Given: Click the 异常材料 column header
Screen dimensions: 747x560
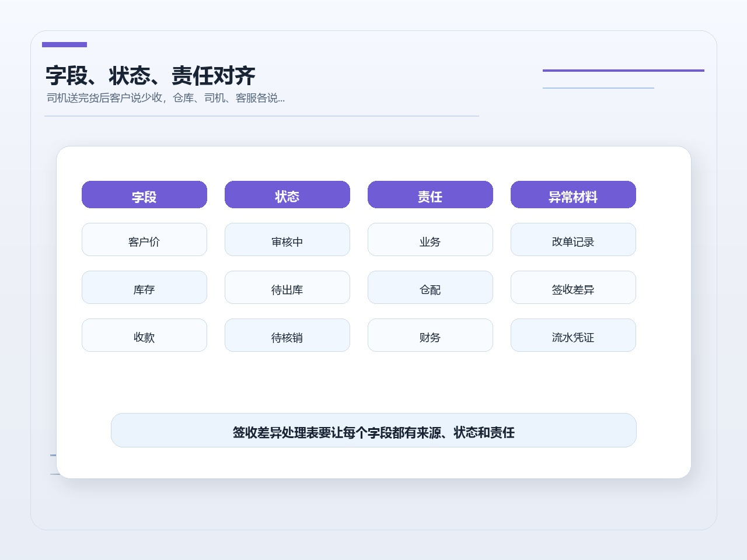Looking at the screenshot, I should point(573,194).
